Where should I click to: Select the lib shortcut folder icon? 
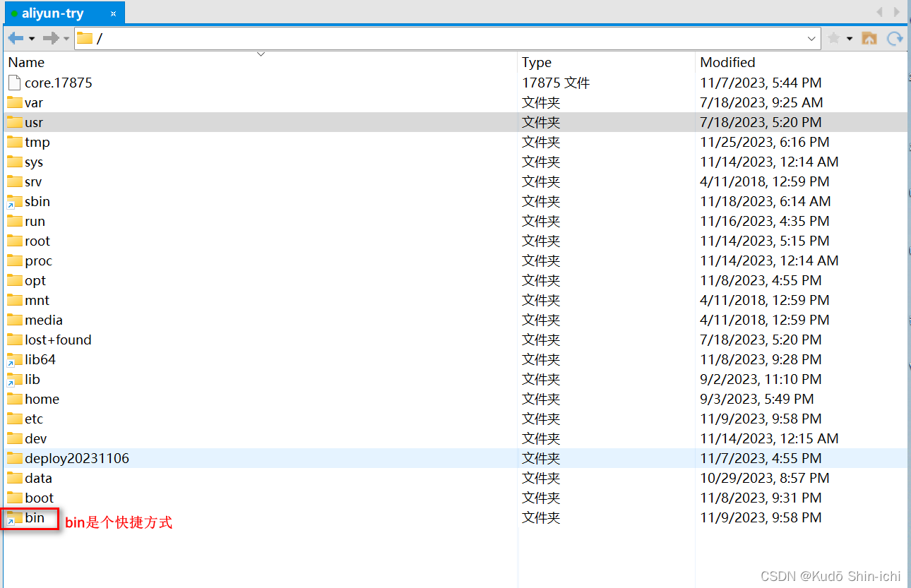[x=15, y=380]
